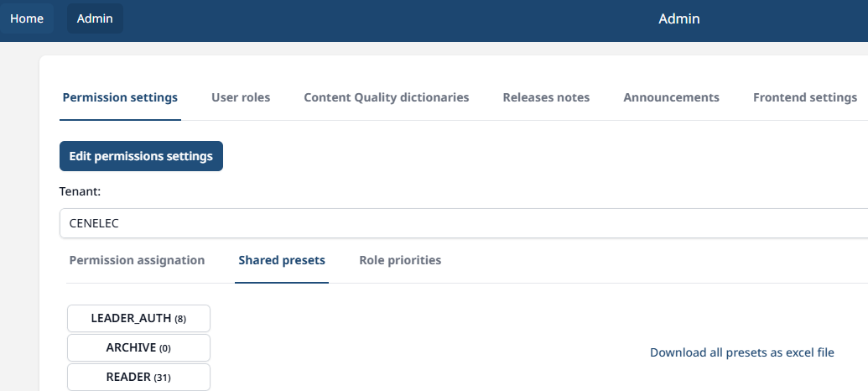Switch to Role priorities sub-tab
The width and height of the screenshot is (868, 391).
click(400, 260)
